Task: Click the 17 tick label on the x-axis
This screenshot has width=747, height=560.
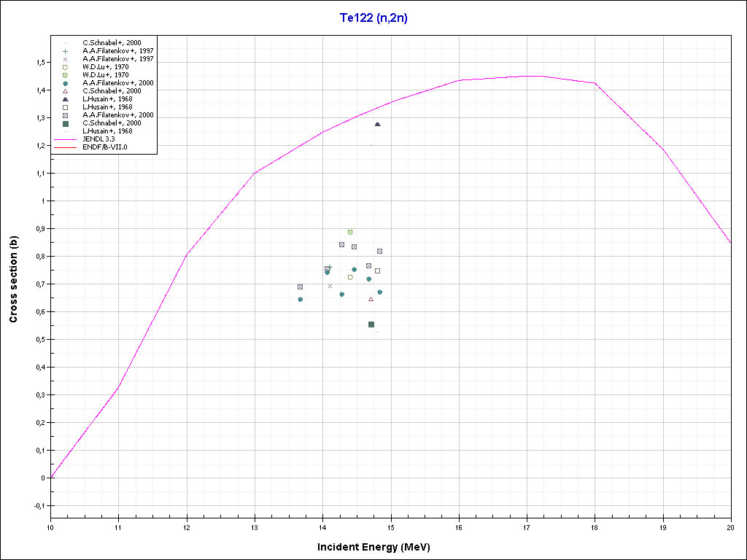Action: pyautogui.click(x=527, y=527)
